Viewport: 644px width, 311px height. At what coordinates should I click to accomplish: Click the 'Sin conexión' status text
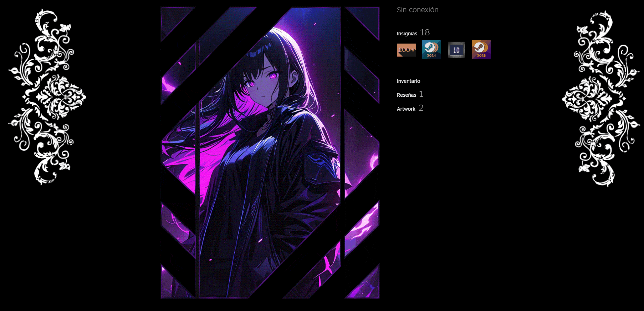418,10
